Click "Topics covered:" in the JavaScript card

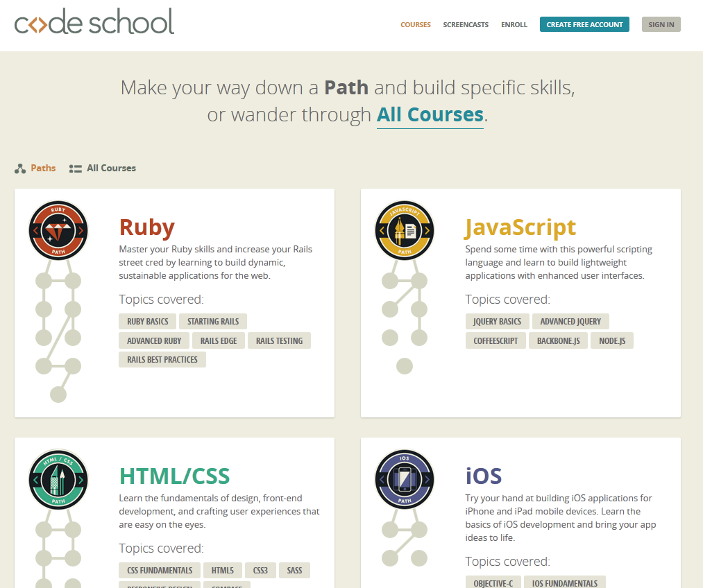(x=507, y=299)
